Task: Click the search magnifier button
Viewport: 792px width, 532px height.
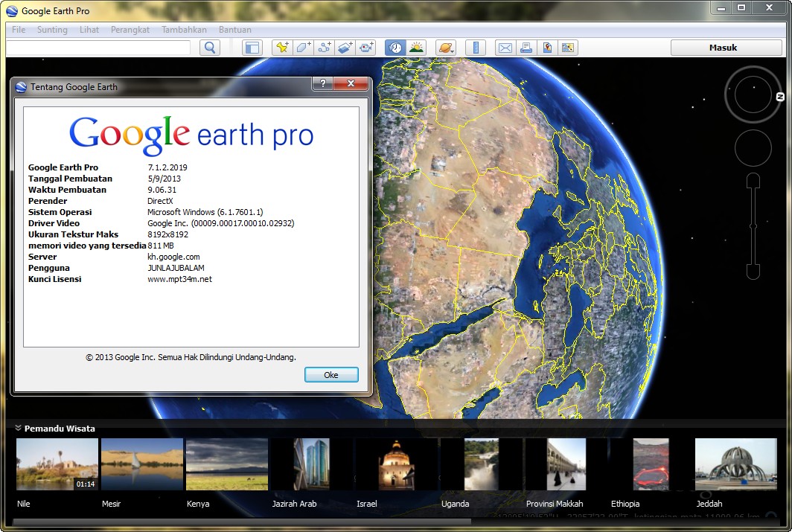Action: point(210,48)
